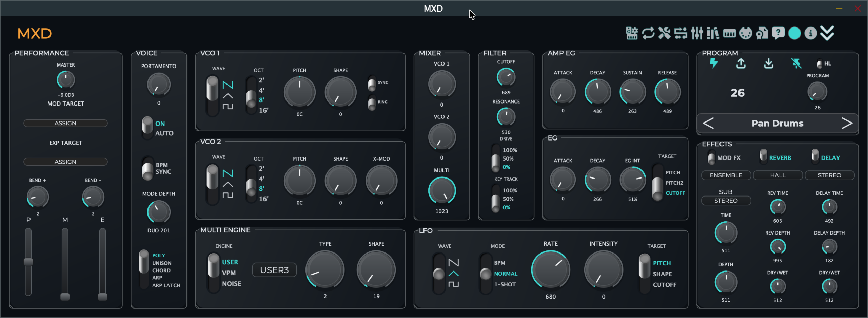Show the keyboard icon in top toolbar
Image resolution: width=868 pixels, height=318 pixels.
(x=729, y=33)
